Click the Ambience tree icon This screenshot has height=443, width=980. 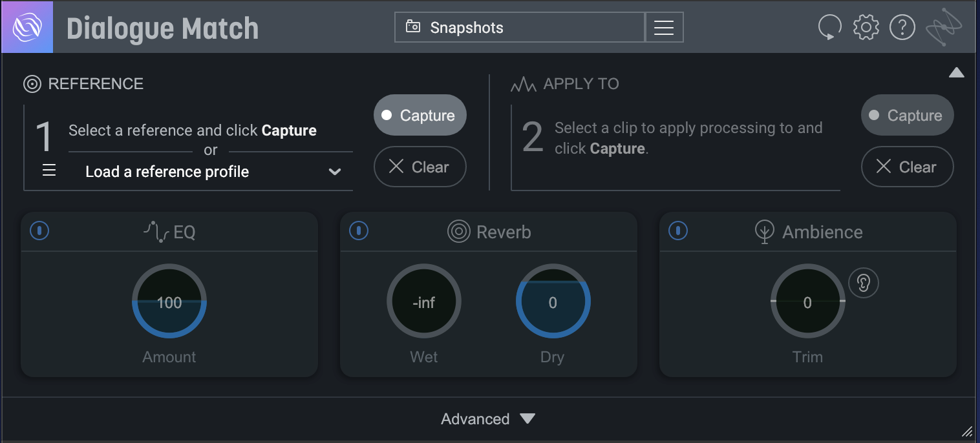765,232
